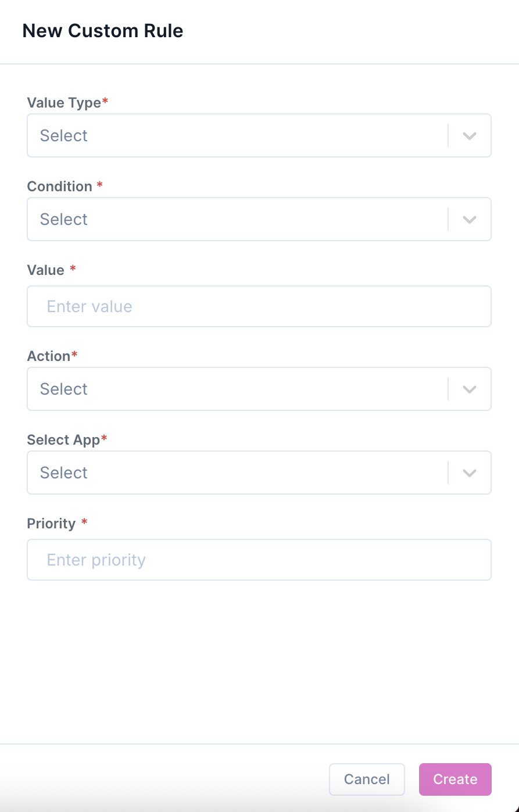Open the Value Type select box placeholder

pyautogui.click(x=64, y=136)
